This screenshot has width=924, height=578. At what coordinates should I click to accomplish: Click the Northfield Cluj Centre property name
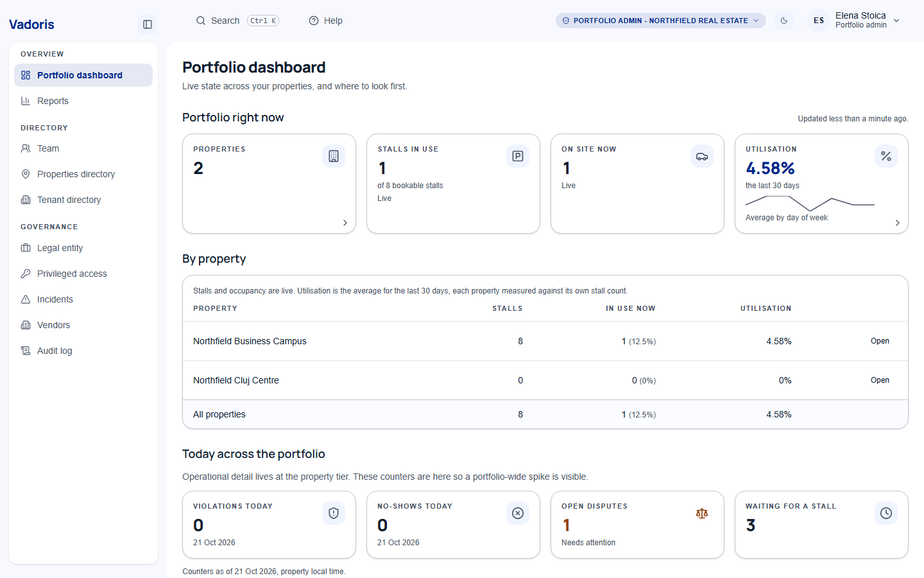click(236, 380)
